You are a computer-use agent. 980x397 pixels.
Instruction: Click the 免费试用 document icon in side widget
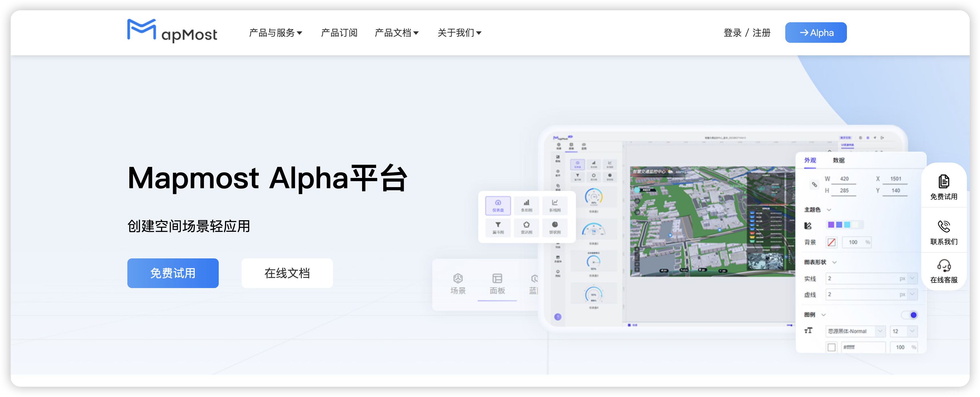click(x=943, y=182)
